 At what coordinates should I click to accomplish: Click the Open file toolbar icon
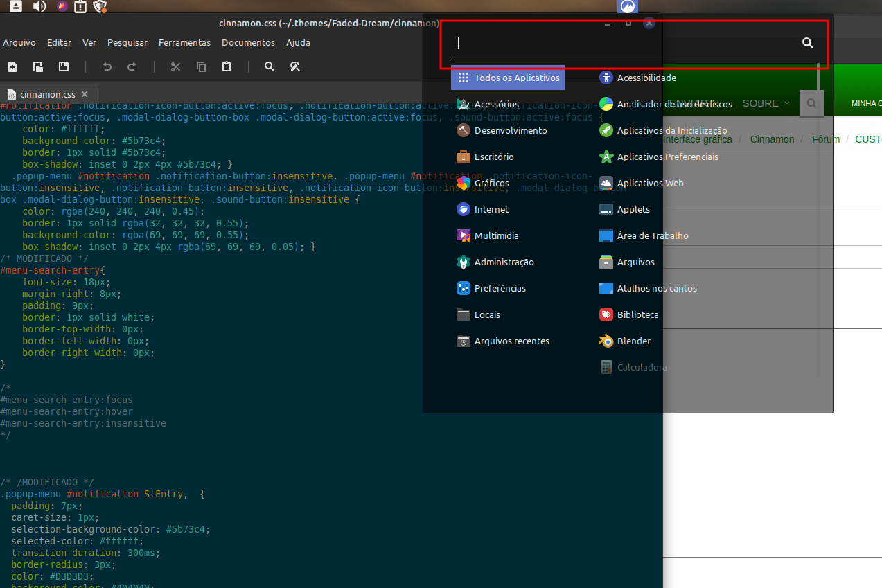[x=38, y=67]
